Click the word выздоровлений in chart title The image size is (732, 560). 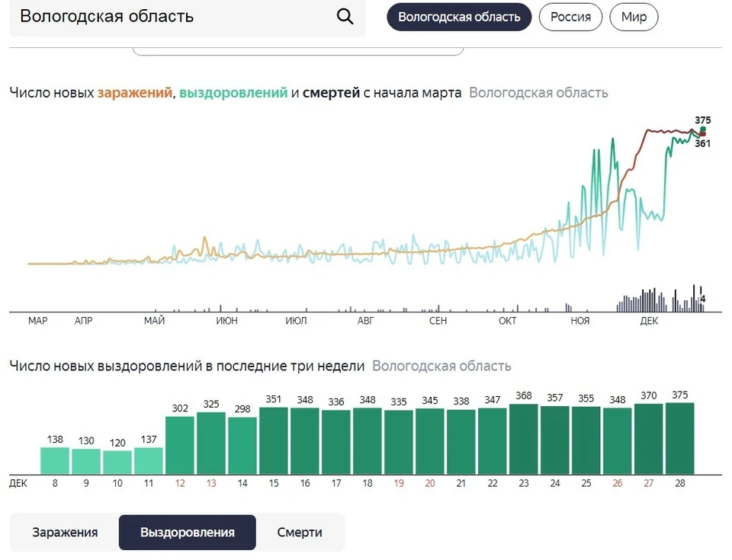coord(233,93)
